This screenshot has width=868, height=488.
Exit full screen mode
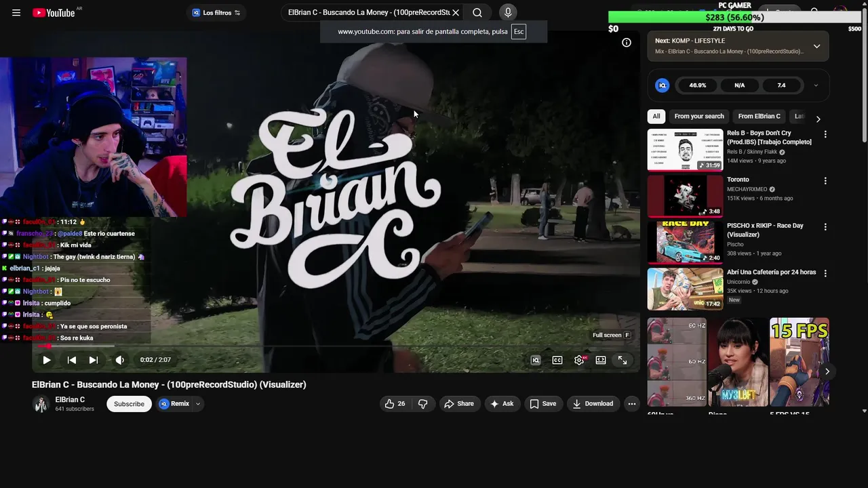[x=623, y=361]
